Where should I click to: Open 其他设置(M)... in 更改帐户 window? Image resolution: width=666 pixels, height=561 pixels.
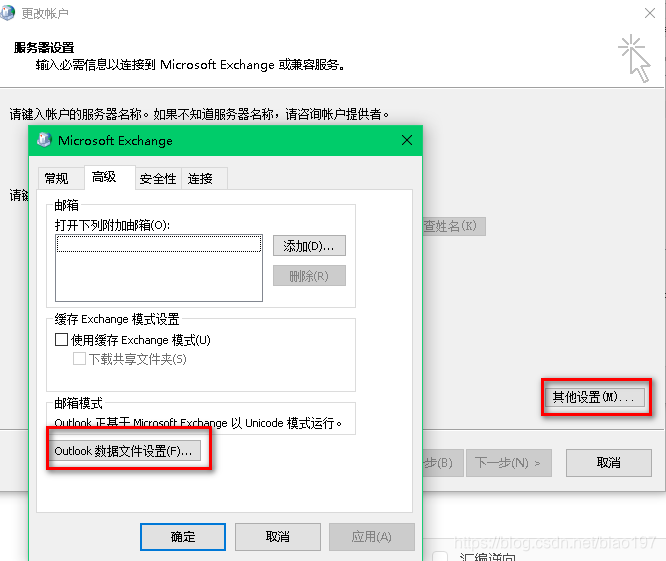(594, 397)
